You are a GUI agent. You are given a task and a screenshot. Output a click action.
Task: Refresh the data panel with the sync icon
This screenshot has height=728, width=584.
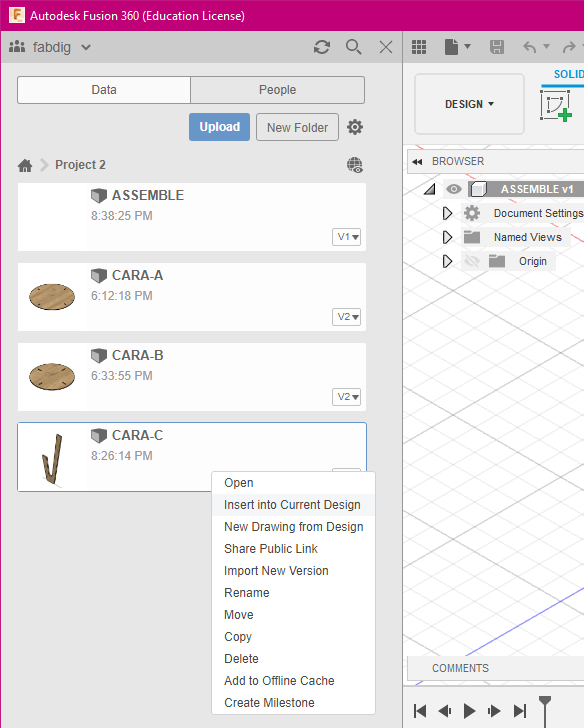[x=322, y=47]
